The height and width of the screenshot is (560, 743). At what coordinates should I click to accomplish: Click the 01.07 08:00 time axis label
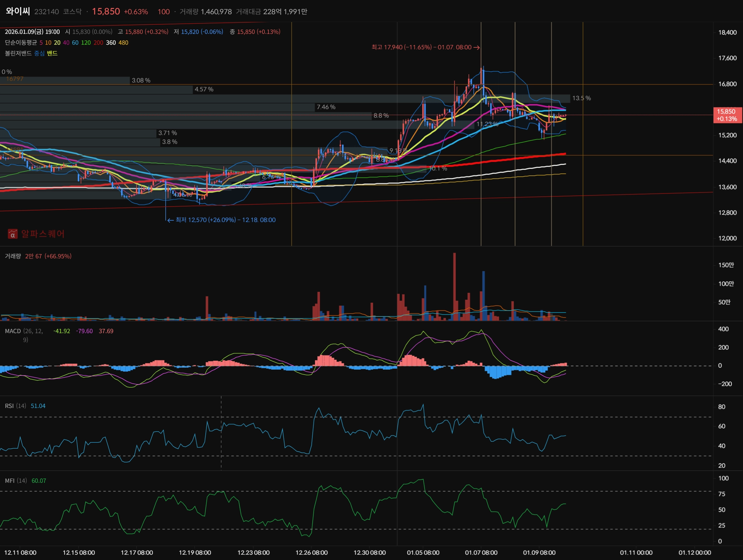coord(481,553)
